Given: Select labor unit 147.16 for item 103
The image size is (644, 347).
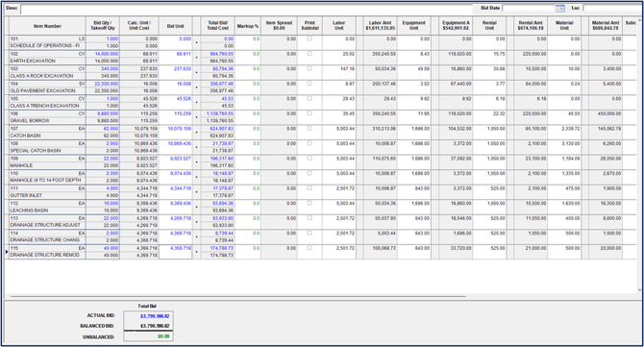Looking at the screenshot, I should point(339,69).
